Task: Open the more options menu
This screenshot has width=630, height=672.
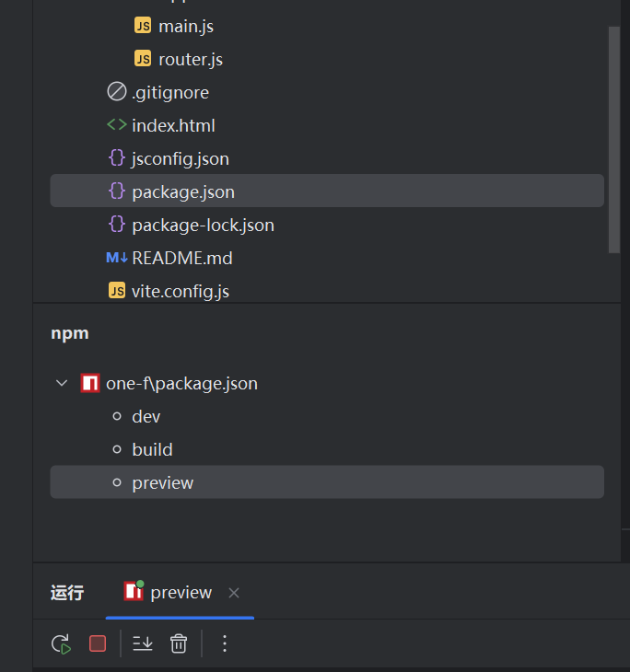Action: (225, 644)
